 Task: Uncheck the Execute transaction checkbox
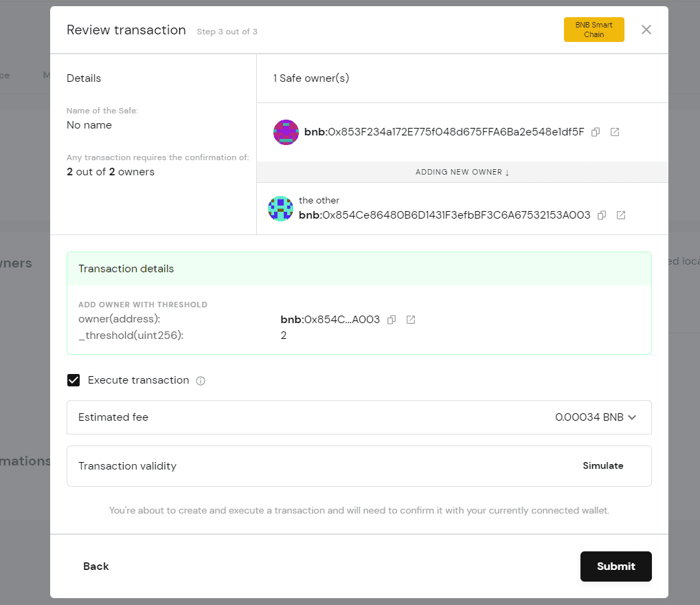point(74,380)
